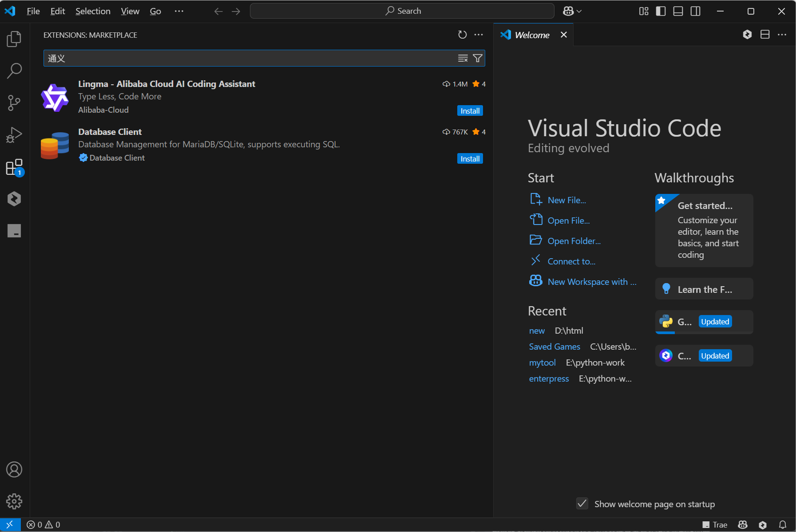Open the Python G... Updated walkthrough

click(x=704, y=322)
